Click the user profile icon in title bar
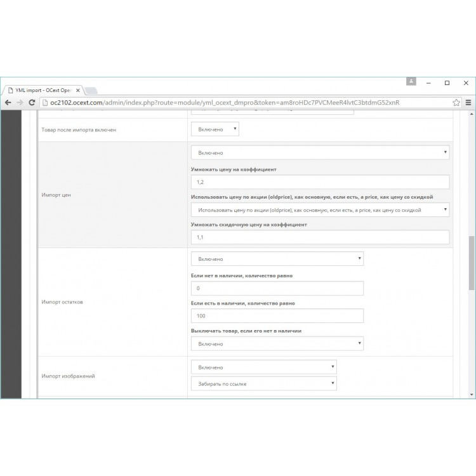The height and width of the screenshot is (476, 476). 411,81
